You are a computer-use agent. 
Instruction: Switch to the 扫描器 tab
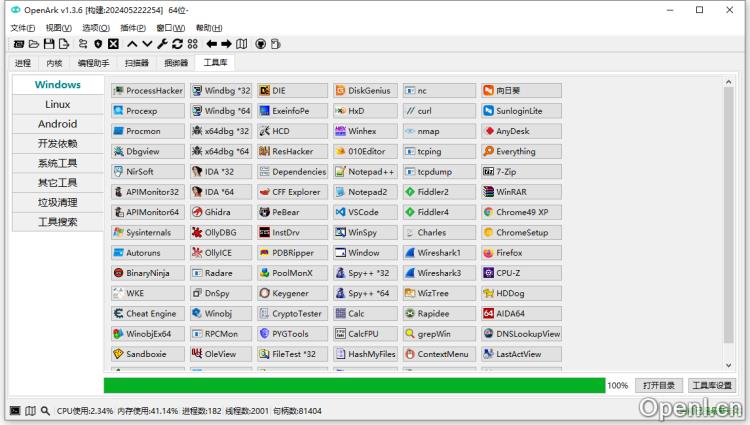coord(136,63)
